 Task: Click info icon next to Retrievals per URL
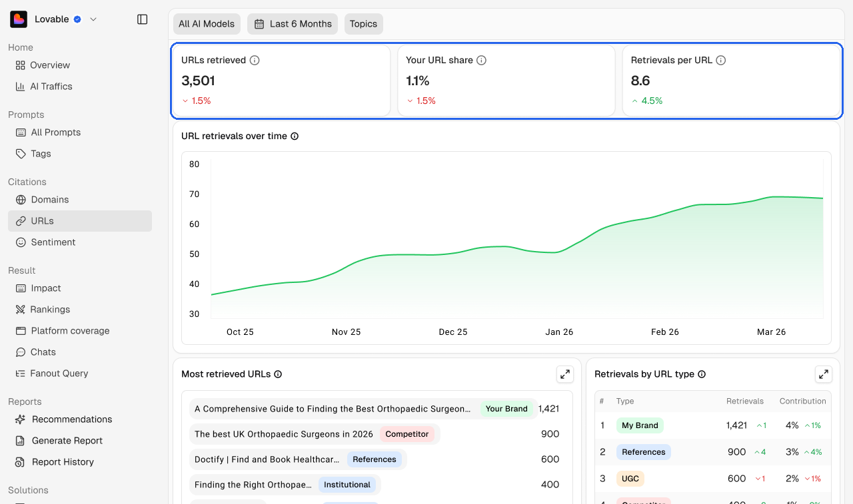[720, 60]
